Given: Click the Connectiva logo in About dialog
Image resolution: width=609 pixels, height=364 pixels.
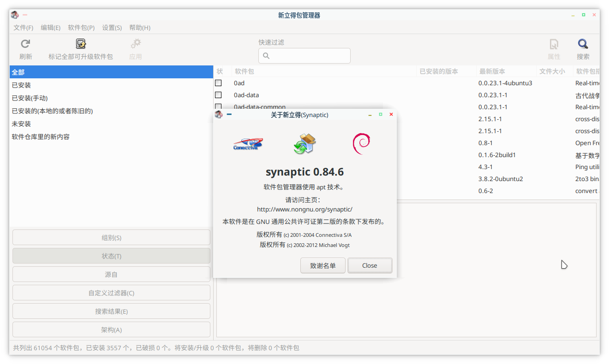Looking at the screenshot, I should click(x=248, y=144).
